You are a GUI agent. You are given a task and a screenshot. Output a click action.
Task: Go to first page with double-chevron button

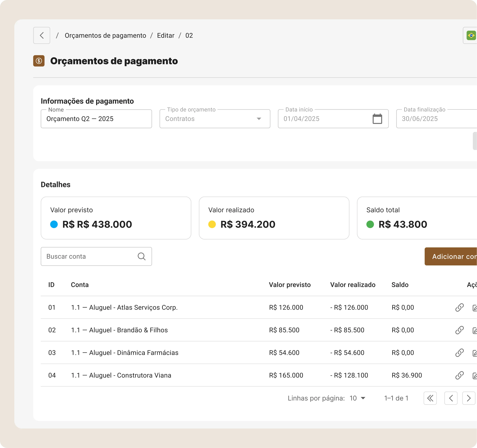click(x=430, y=398)
